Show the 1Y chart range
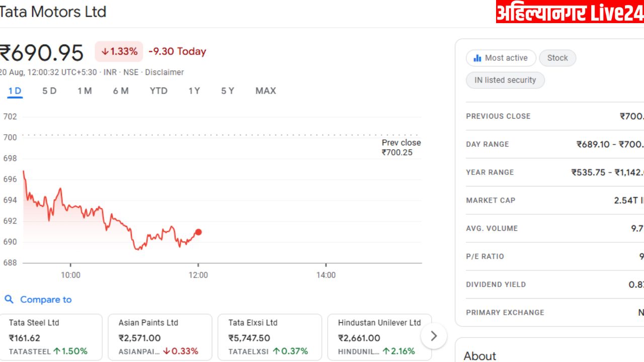Screen dimensions: 644x362 (194, 91)
